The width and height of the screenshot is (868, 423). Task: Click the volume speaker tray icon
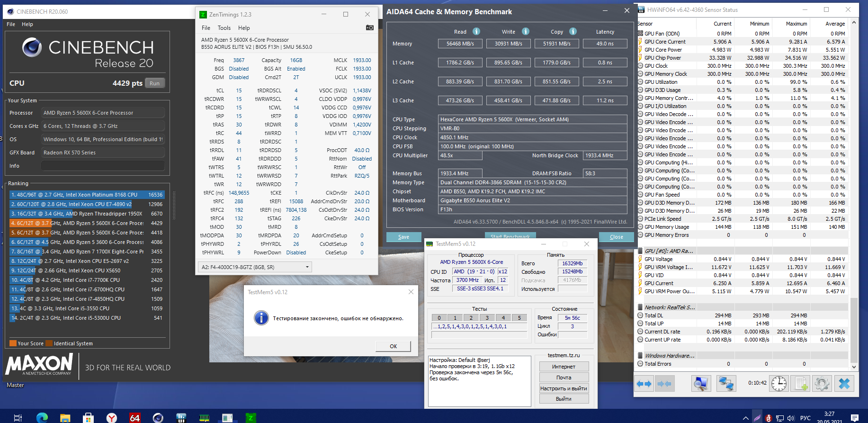pyautogui.click(x=790, y=418)
